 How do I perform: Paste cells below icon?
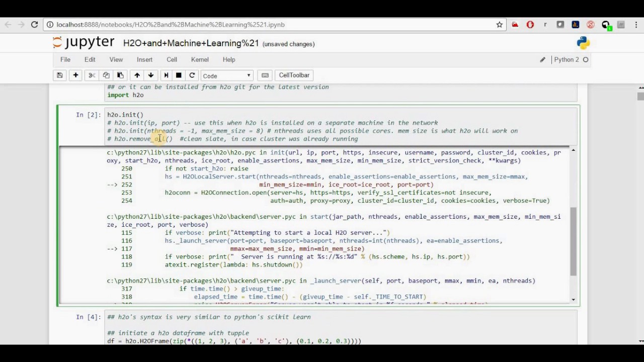pos(120,75)
